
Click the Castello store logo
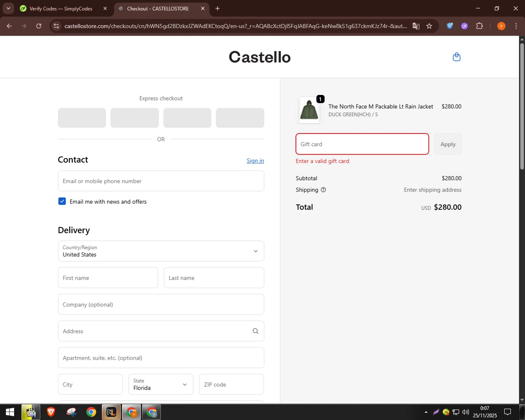(x=260, y=57)
